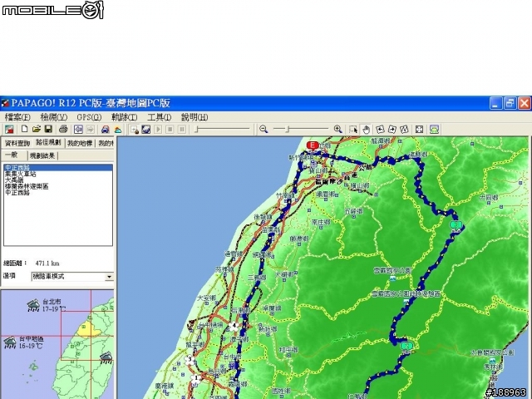Minimize the PAPAGO! R12 window
Image resolution: width=532 pixels, height=399 pixels.
coord(496,103)
